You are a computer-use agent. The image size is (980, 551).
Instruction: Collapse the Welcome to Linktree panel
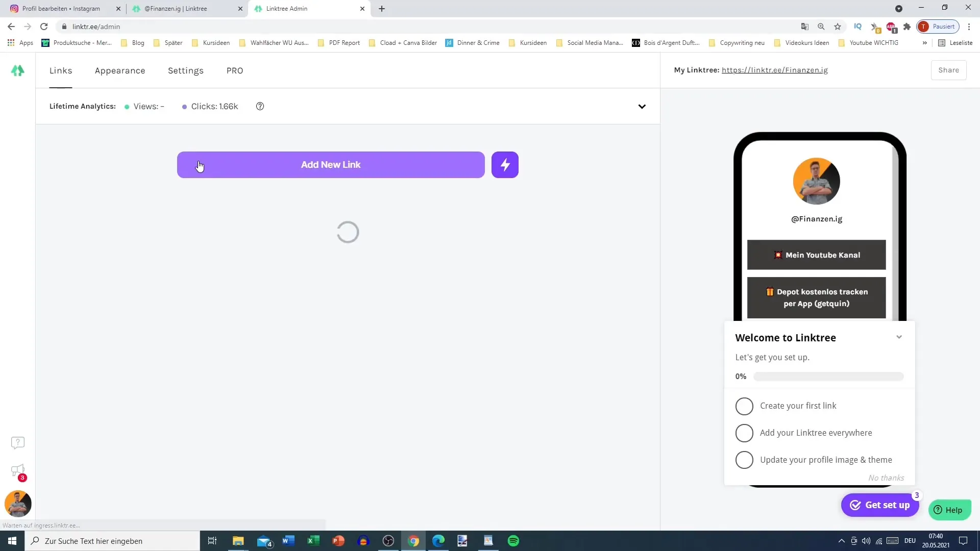[899, 337]
